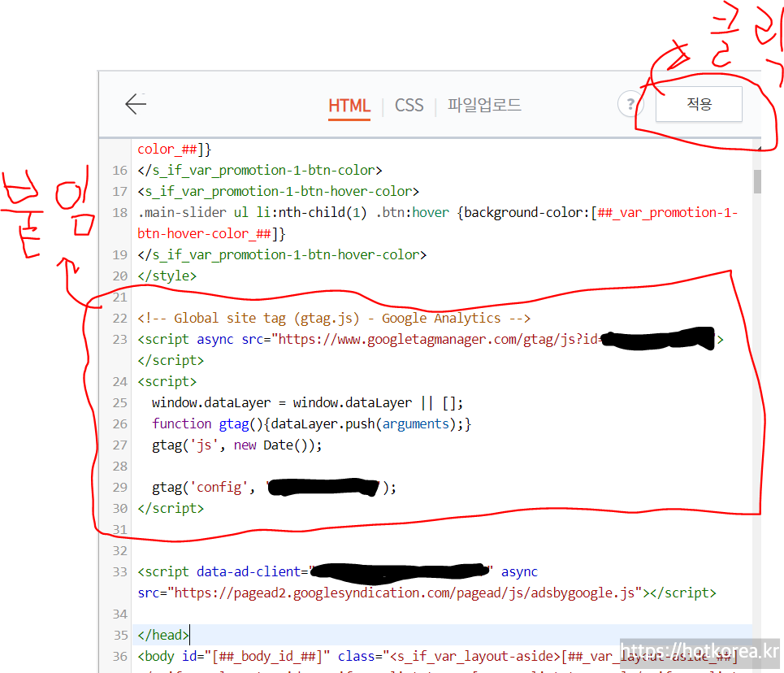This screenshot has width=784, height=673.
Task: Switch to the CSS tab
Action: pos(409,106)
